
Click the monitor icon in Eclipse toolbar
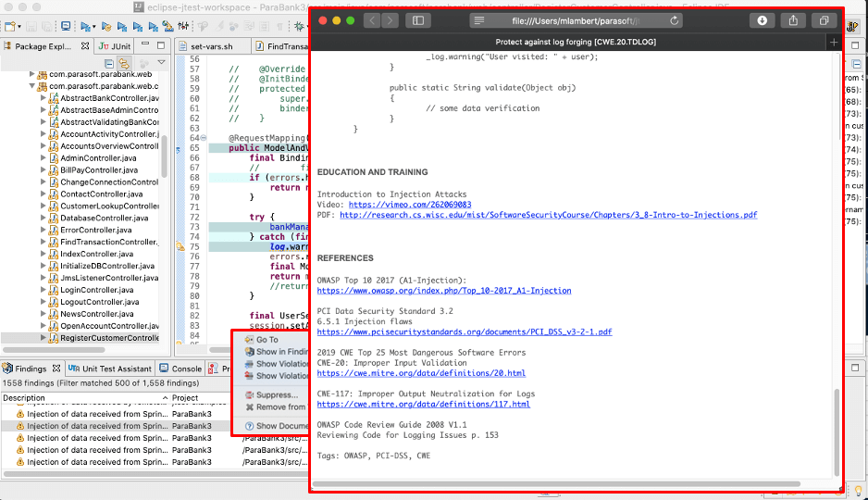[x=66, y=26]
